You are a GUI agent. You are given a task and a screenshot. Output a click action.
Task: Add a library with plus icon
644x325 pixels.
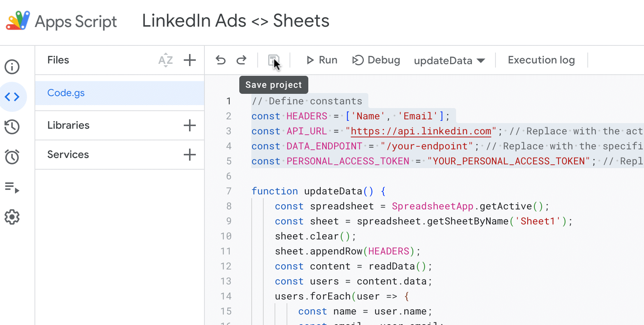tap(190, 125)
